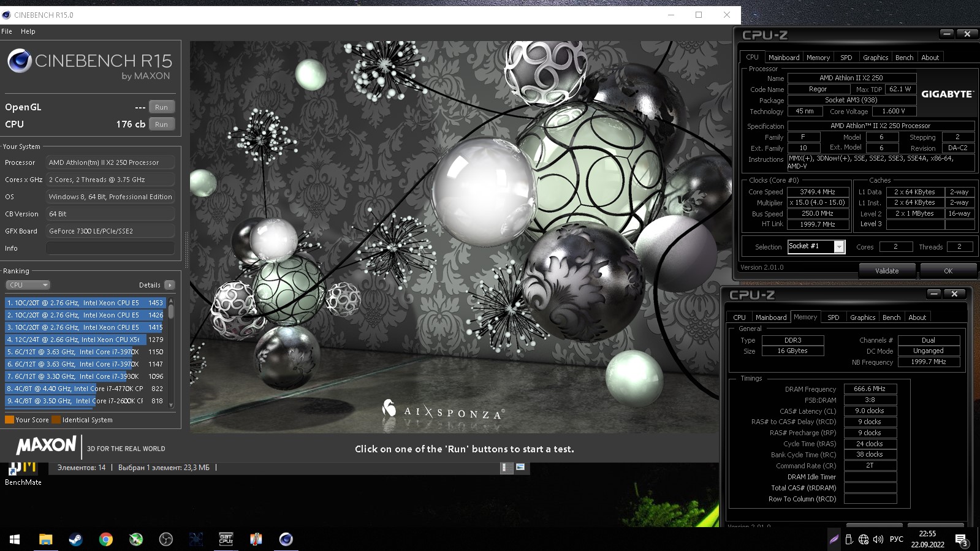Close the lower CPU-Z Memory window
This screenshot has width=980, height=551.
click(x=954, y=294)
